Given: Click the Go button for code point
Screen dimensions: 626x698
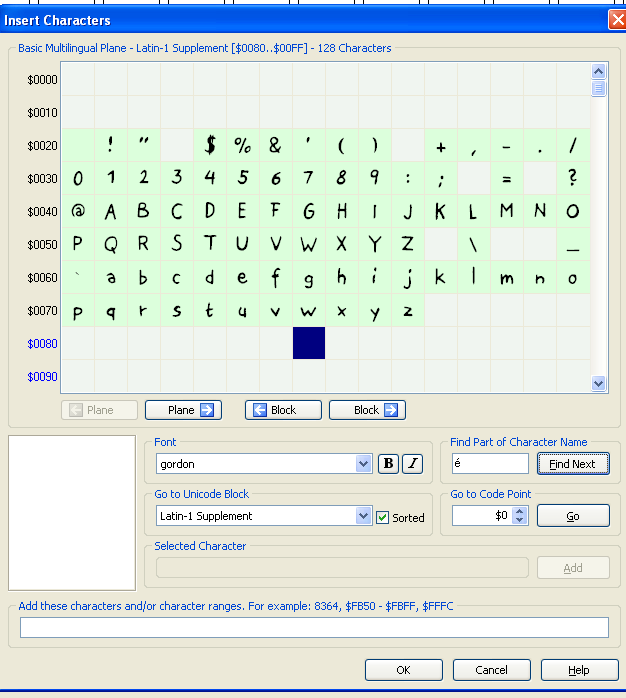Looking at the screenshot, I should [x=573, y=516].
